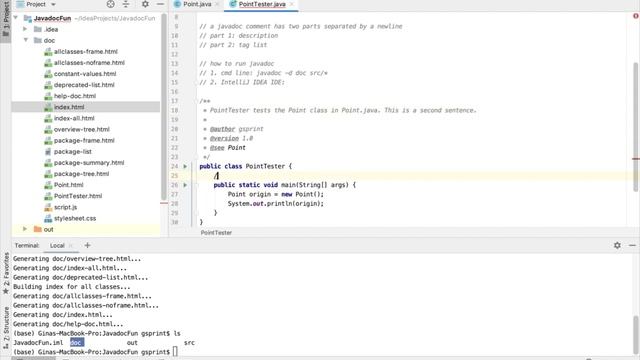
Task: Add a new terminal session with plus
Action: 87,245
